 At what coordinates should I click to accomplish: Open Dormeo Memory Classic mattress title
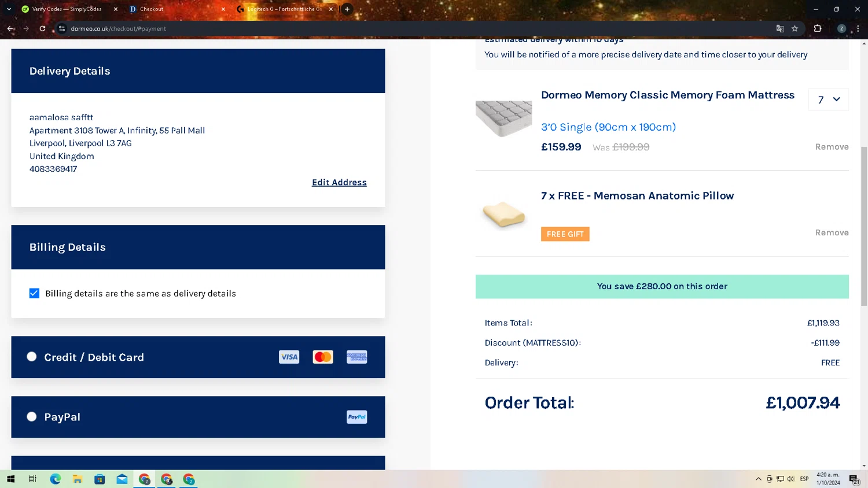tap(668, 95)
